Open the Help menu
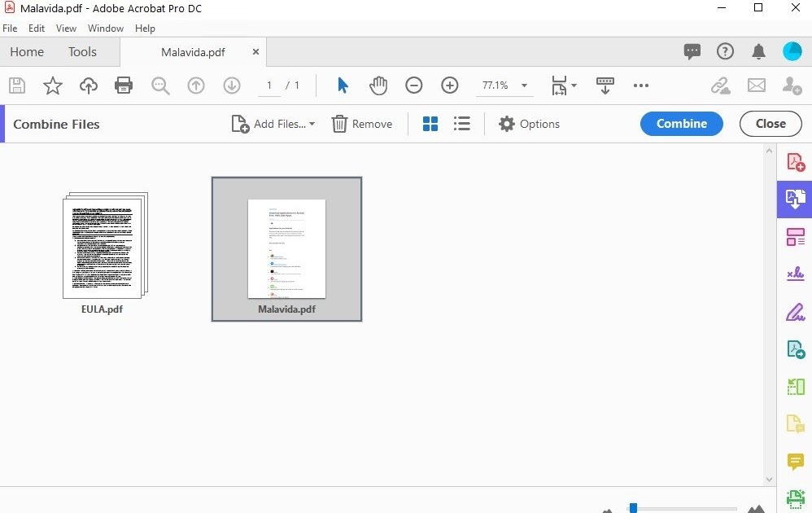 point(145,28)
